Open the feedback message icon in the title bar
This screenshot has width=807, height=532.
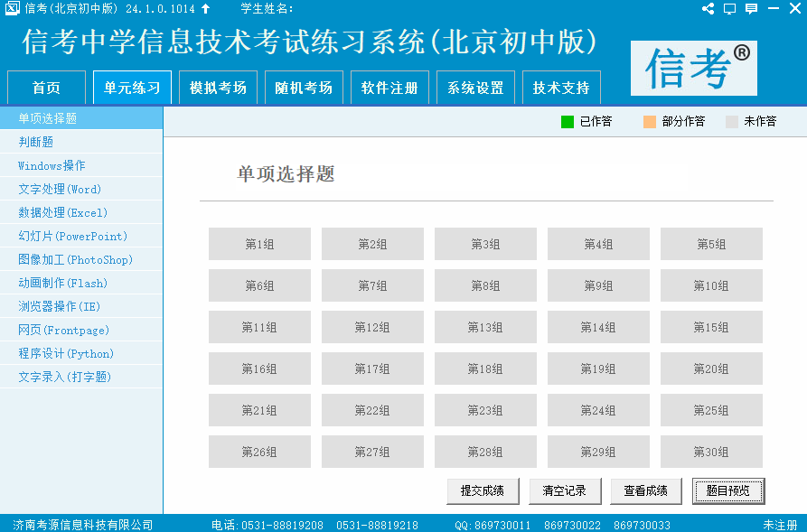coord(751,9)
